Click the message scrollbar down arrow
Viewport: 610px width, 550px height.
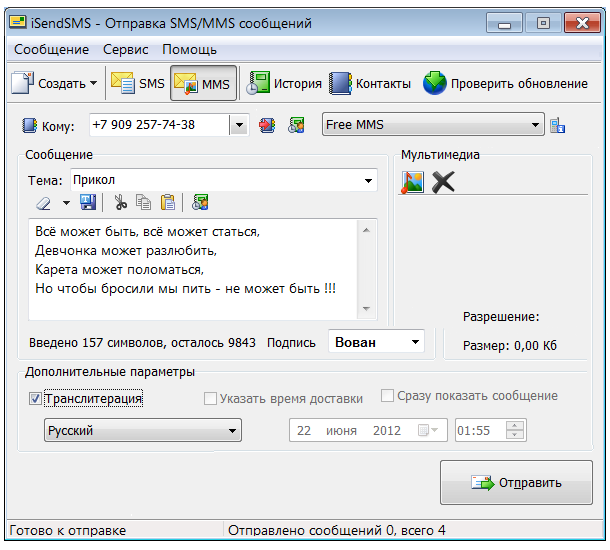[366, 308]
